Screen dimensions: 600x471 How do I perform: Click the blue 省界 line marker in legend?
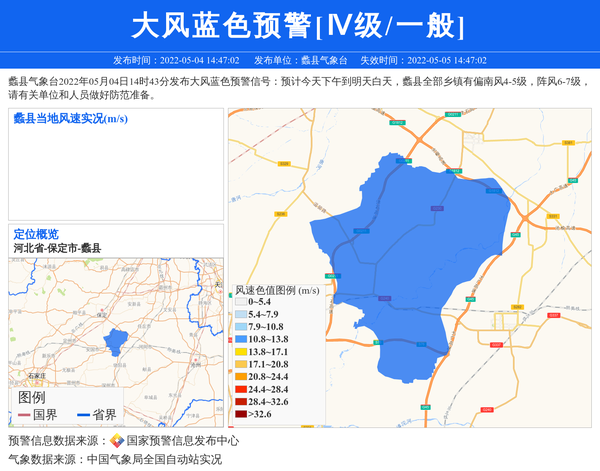pos(83,415)
